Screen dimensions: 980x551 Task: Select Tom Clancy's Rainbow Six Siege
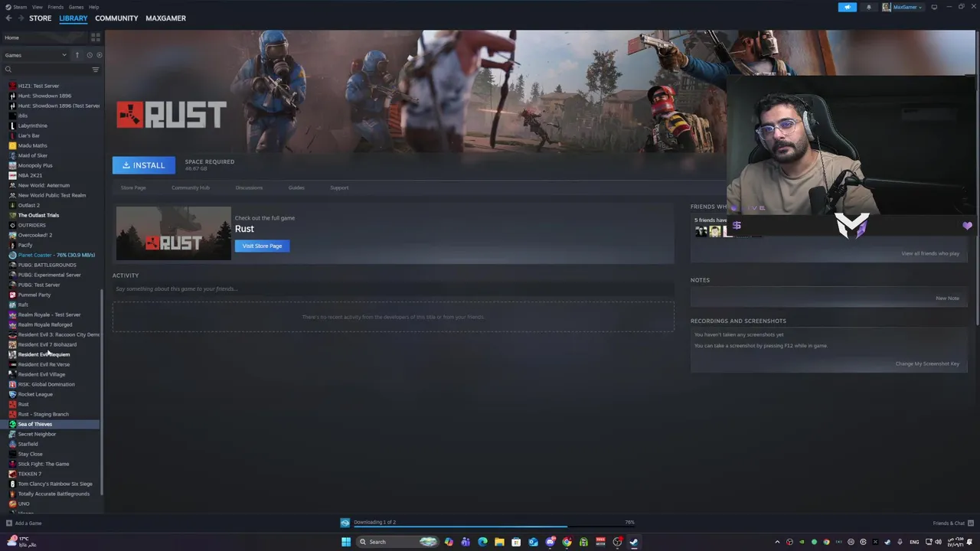[55, 484]
